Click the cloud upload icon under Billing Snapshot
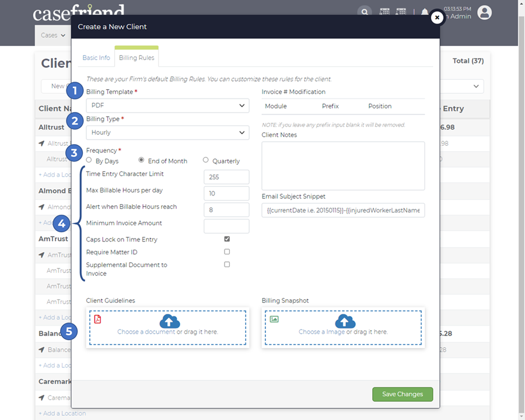Viewport: 525px width, 420px height. pos(345,321)
